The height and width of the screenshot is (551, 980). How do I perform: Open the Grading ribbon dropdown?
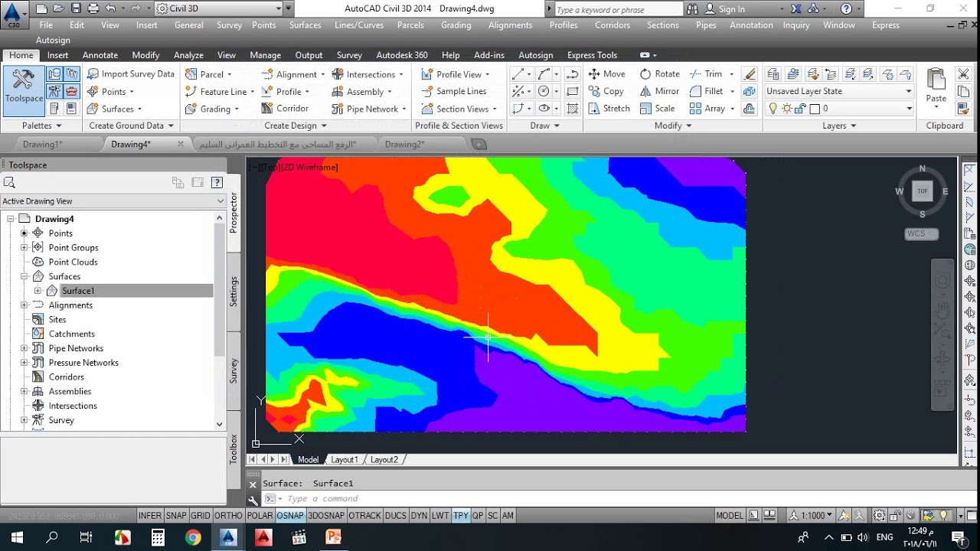point(212,109)
